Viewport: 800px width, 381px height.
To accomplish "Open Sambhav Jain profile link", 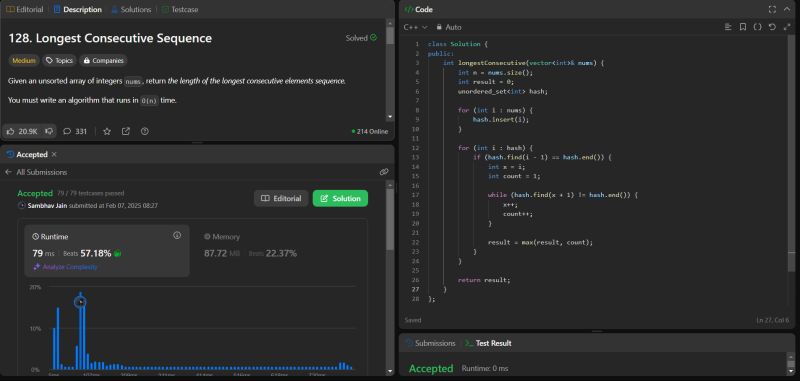I will coord(47,206).
